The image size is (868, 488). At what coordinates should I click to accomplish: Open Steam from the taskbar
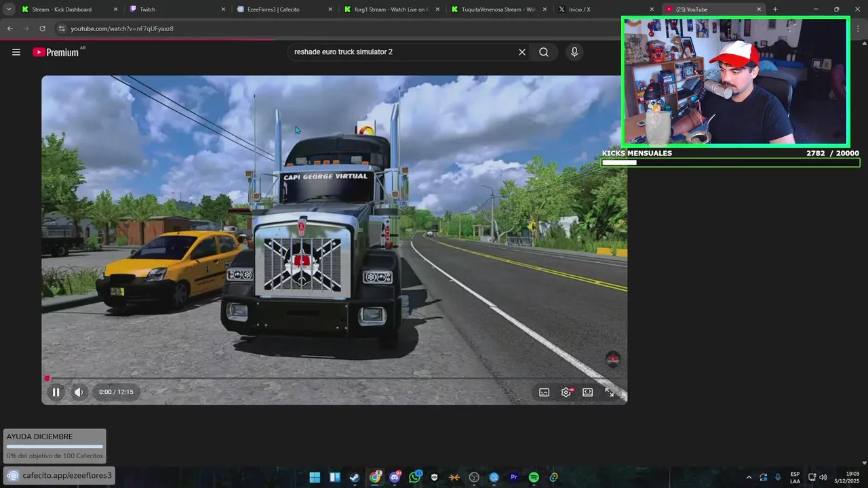tap(355, 477)
